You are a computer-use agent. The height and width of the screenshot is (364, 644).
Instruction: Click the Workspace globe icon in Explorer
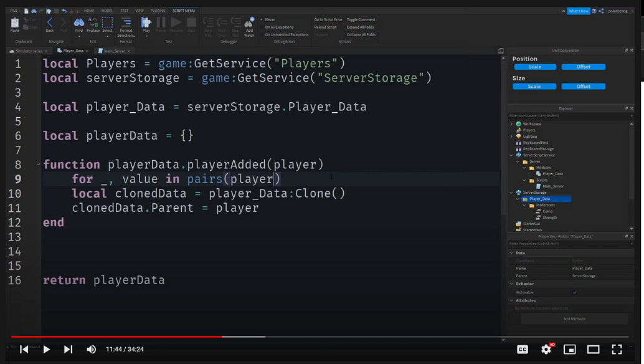coord(519,123)
